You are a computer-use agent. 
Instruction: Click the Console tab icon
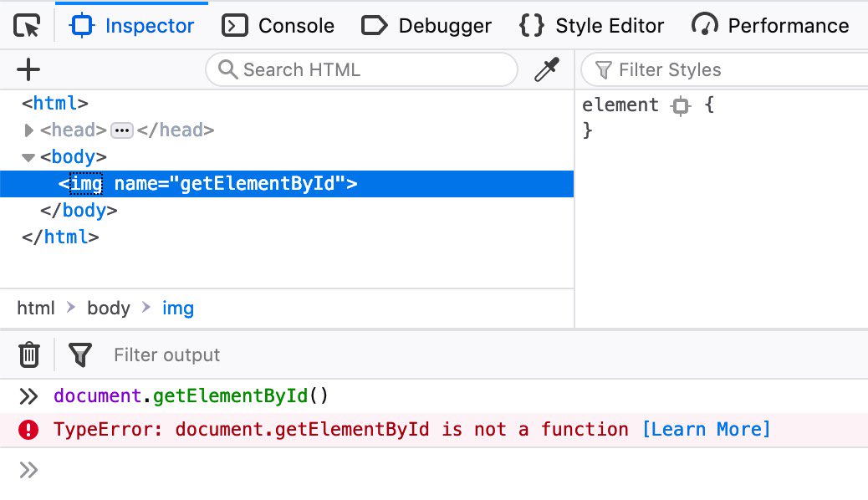click(235, 25)
